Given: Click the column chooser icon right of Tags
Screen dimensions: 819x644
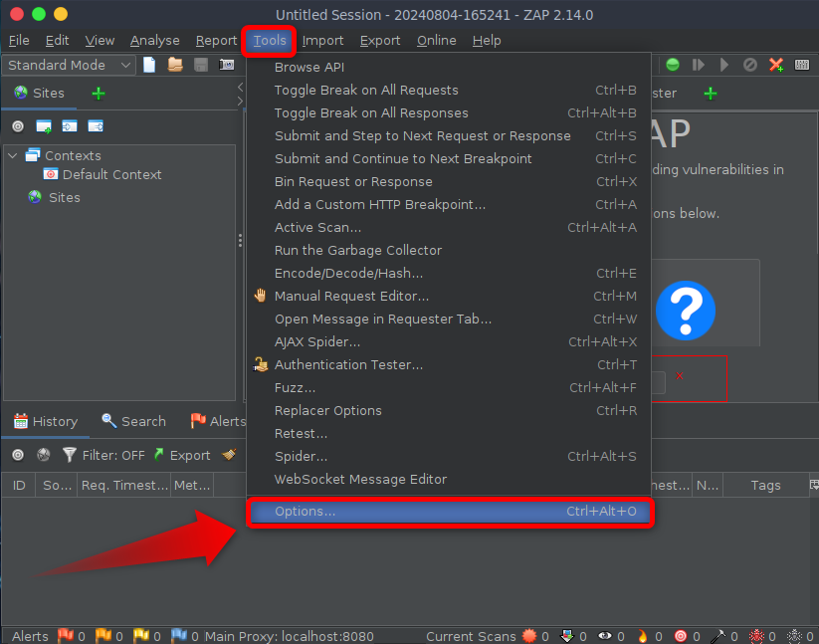Looking at the screenshot, I should click(814, 485).
